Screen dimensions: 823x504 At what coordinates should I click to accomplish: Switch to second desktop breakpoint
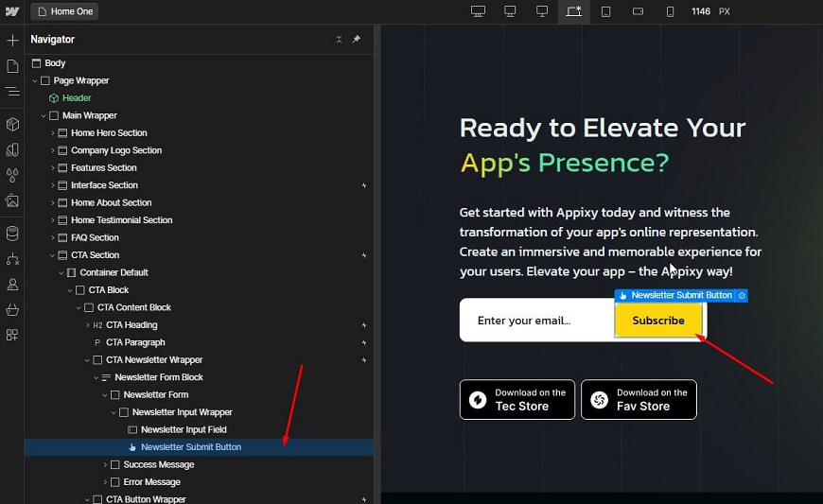(x=510, y=11)
